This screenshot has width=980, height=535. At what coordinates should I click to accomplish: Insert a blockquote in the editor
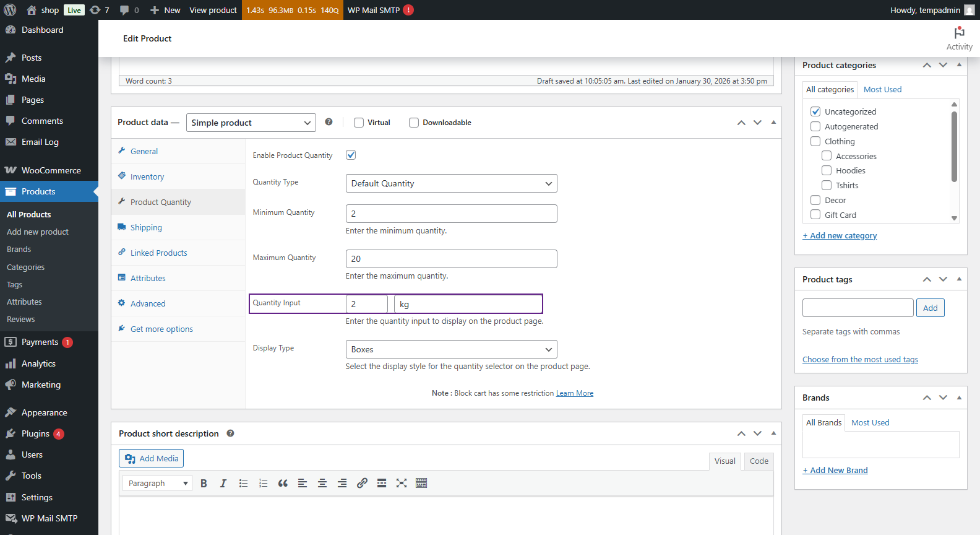tap(283, 484)
